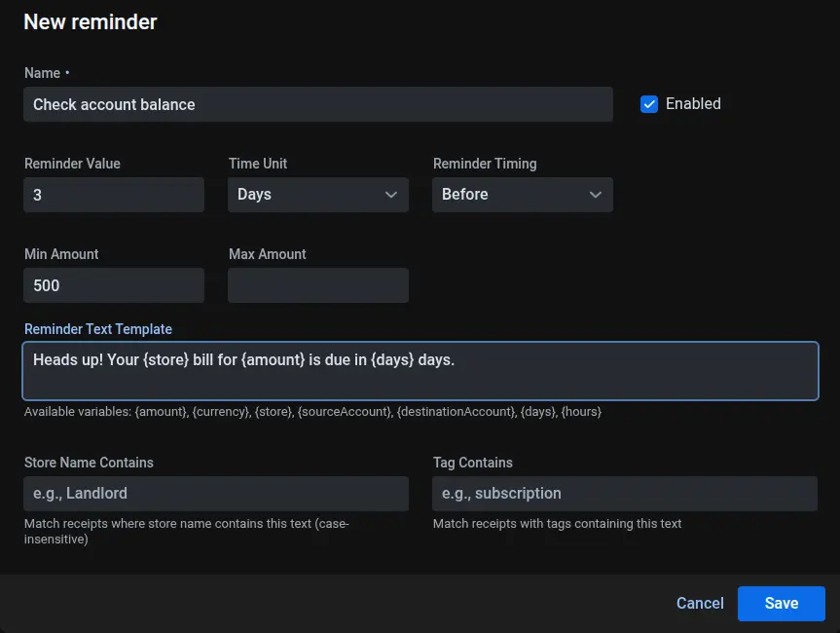Click the Available variables hint text
The height and width of the screenshot is (633, 840).
(x=312, y=412)
